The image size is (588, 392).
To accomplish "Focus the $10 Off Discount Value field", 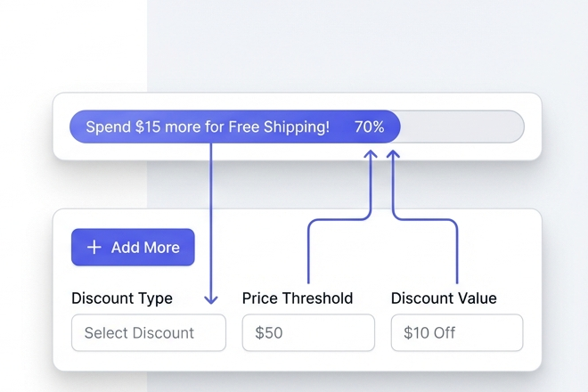I will [456, 333].
